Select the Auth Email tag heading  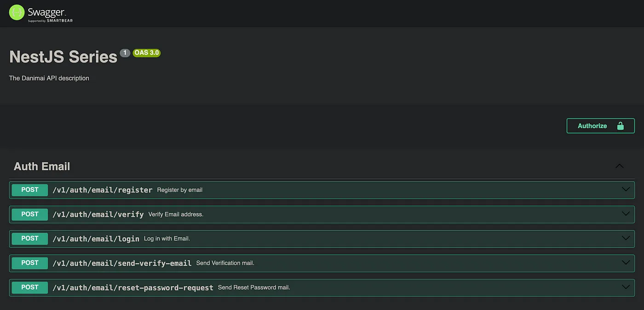(x=42, y=166)
